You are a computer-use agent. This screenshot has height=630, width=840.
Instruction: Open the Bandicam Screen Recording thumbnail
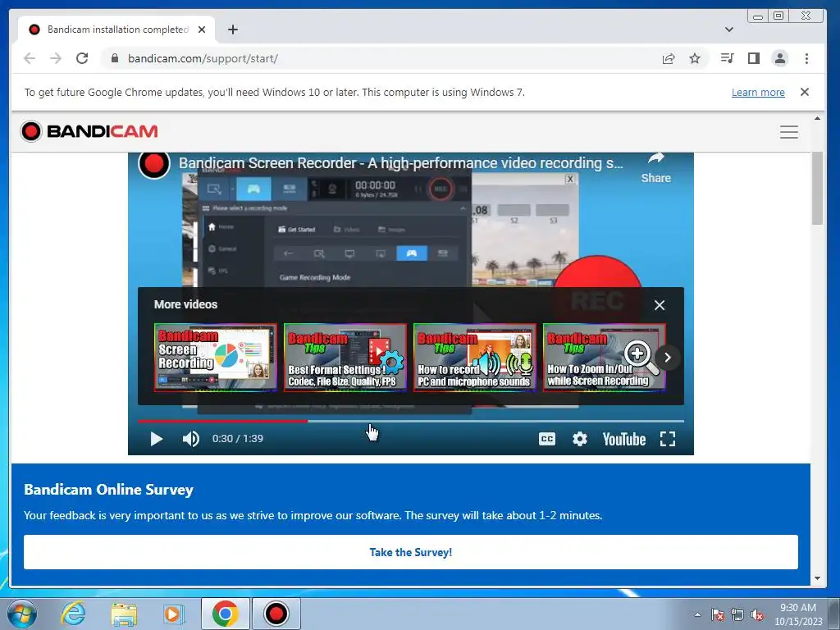click(x=216, y=358)
